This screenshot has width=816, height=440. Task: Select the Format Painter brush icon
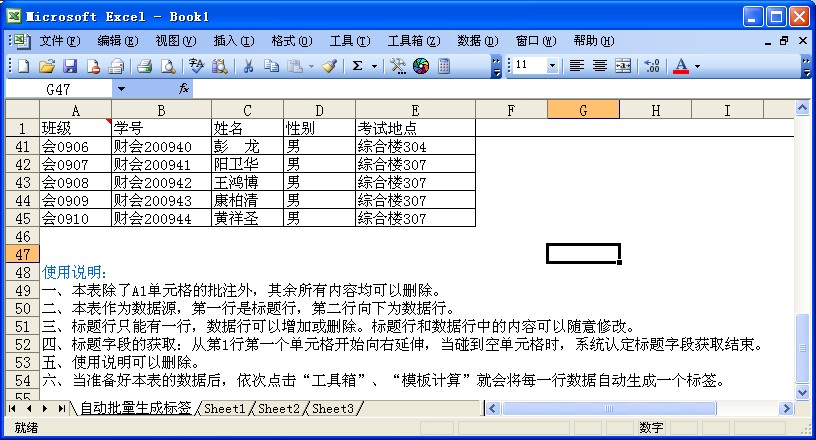pyautogui.click(x=329, y=66)
